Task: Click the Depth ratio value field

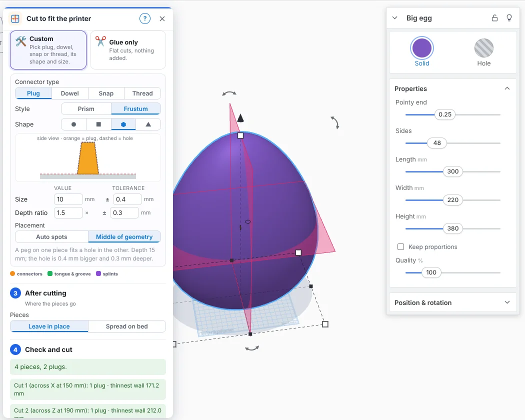Action: click(x=68, y=212)
